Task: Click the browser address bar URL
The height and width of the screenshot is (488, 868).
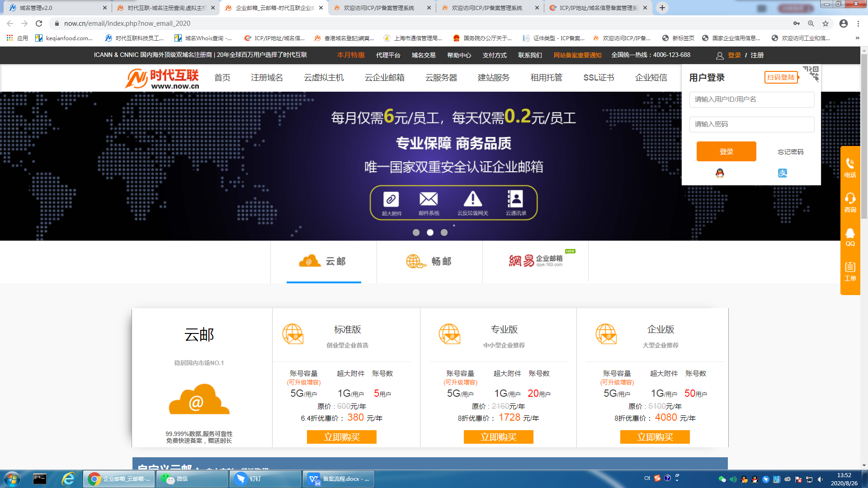Action: (x=127, y=23)
